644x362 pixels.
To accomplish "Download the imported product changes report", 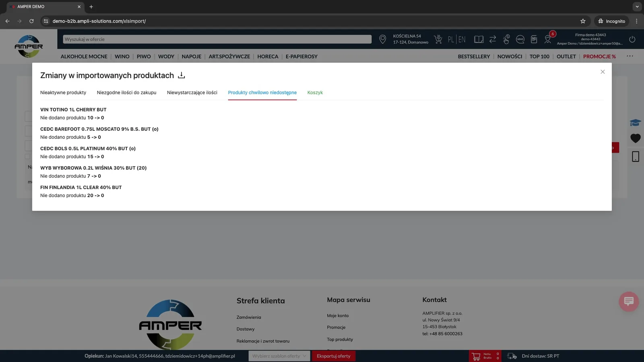I will (x=182, y=75).
